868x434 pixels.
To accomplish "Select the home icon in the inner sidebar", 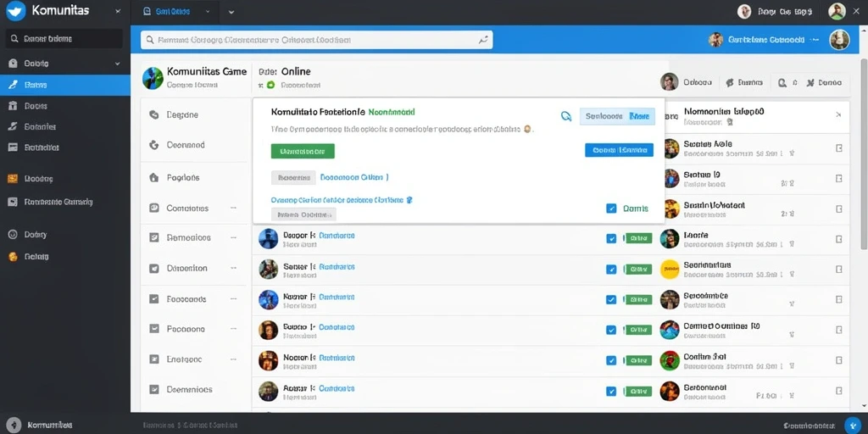I will click(x=154, y=178).
